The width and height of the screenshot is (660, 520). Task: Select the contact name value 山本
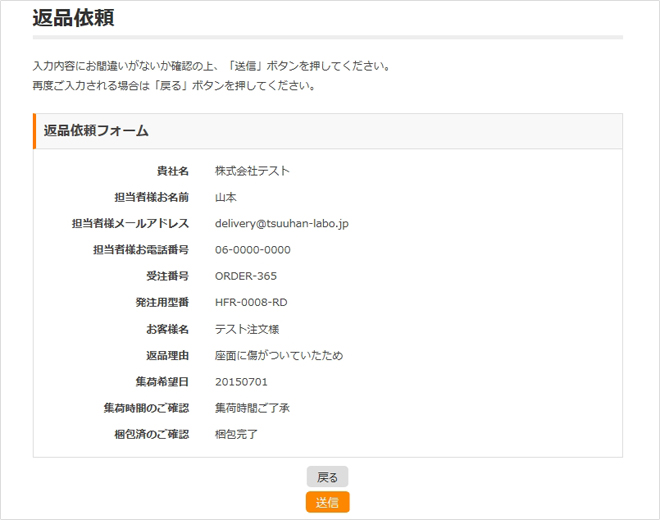click(x=226, y=198)
